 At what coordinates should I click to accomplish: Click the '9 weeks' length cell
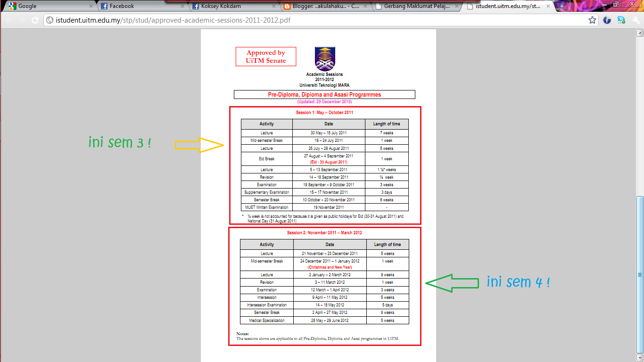pyautogui.click(x=388, y=275)
